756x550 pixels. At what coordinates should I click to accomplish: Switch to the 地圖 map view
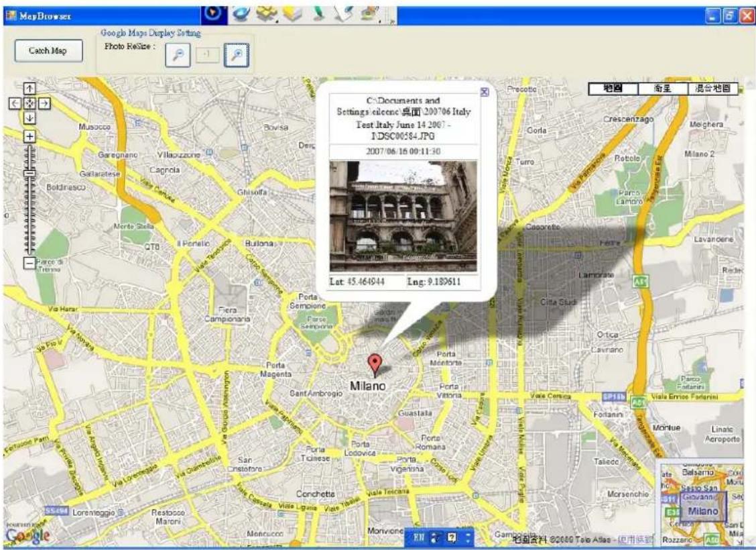pyautogui.click(x=613, y=89)
